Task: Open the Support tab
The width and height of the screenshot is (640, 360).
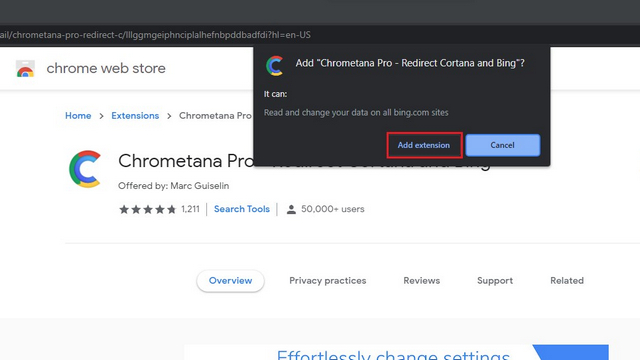Action: [x=495, y=281]
